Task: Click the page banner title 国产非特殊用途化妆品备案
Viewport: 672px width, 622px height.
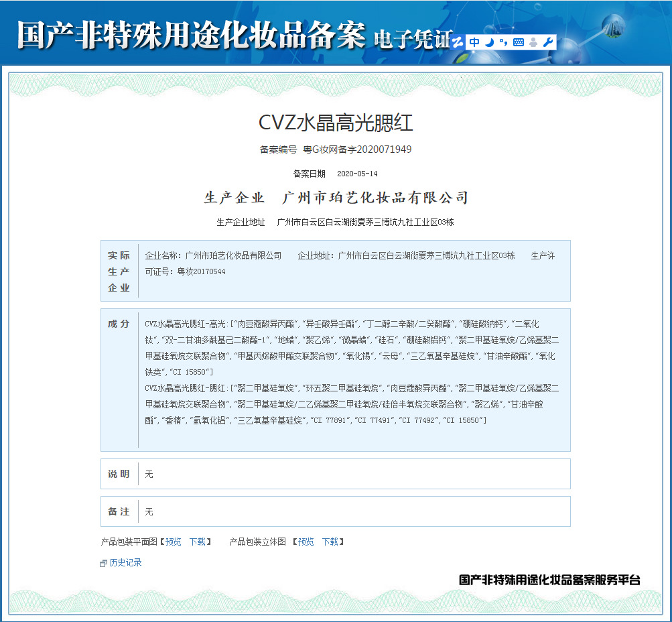Action: point(191,35)
